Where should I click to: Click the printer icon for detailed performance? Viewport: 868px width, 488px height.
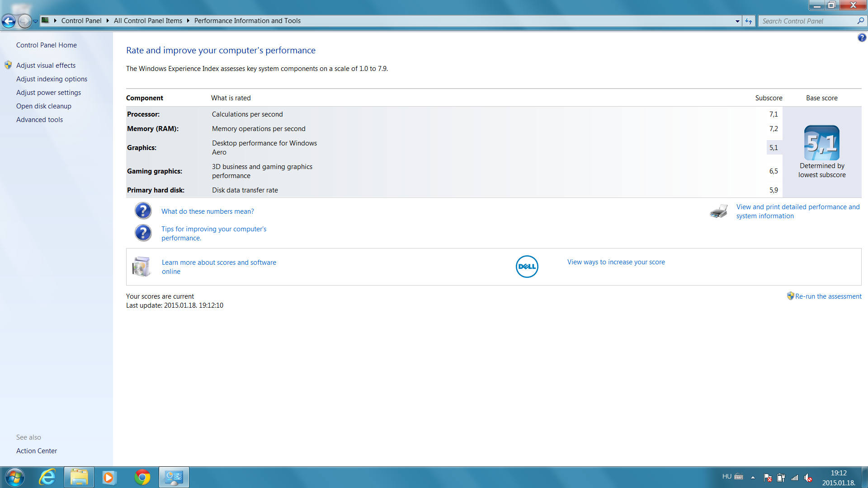pyautogui.click(x=718, y=211)
